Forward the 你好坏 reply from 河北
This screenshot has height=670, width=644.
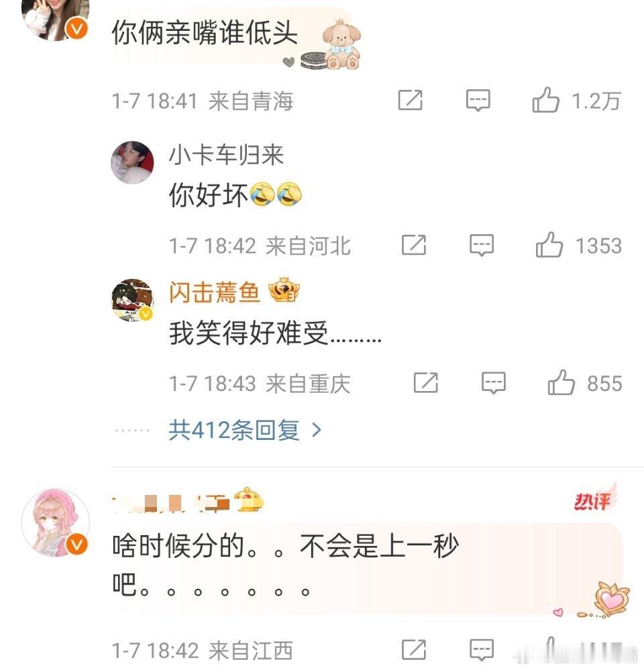coord(414,245)
